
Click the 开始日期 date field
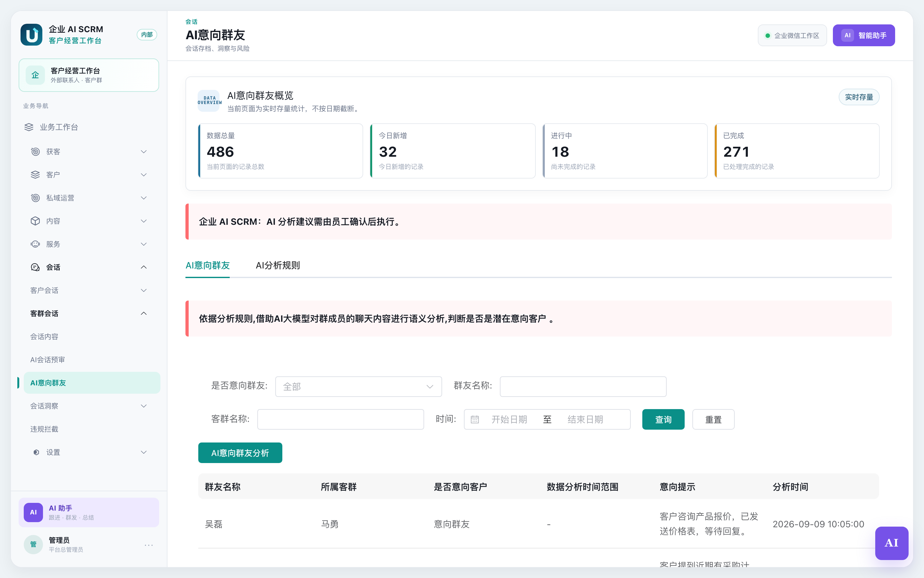pos(509,419)
